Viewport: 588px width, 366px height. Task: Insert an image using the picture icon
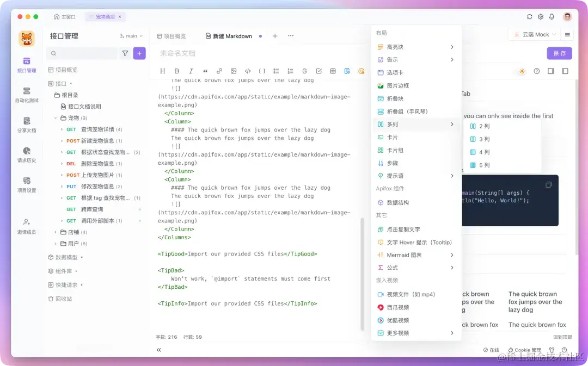234,71
